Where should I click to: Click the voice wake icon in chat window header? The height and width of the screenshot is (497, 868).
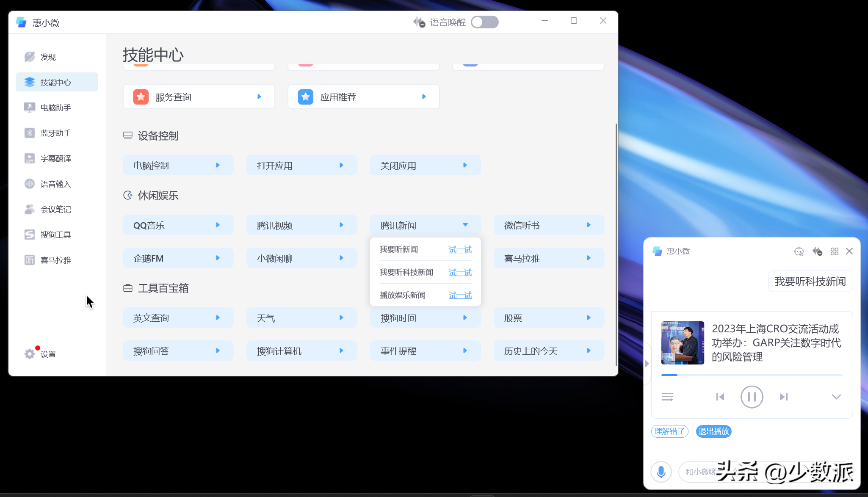tap(817, 251)
